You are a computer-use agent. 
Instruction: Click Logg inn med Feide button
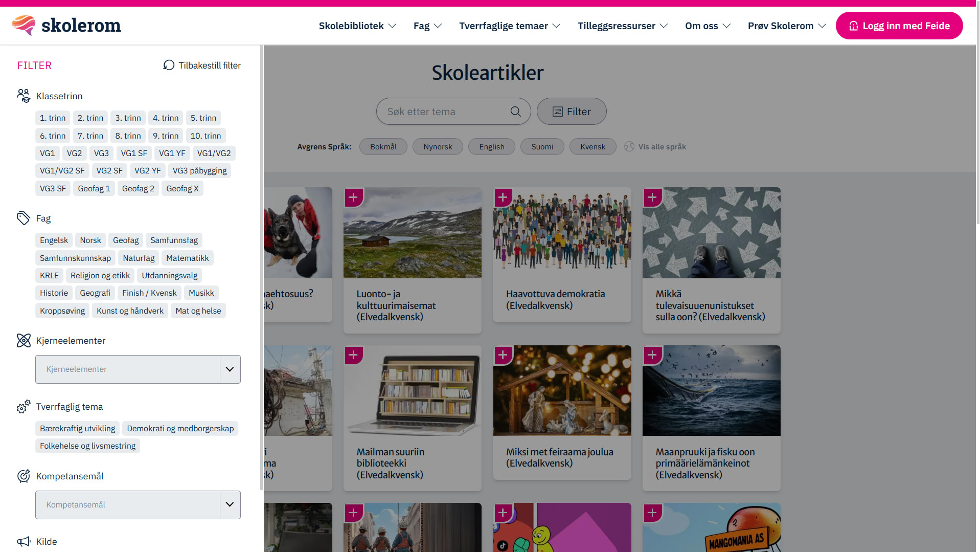pyautogui.click(x=899, y=26)
